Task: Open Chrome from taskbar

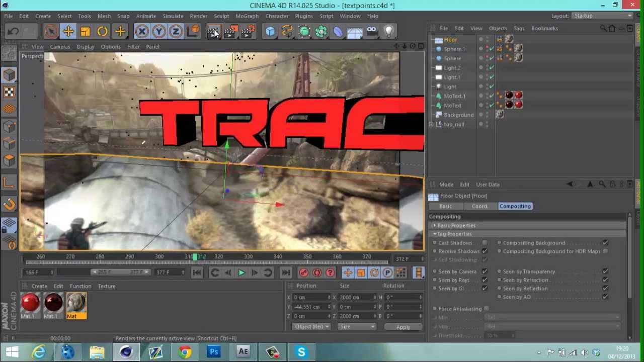Action: pos(185,352)
